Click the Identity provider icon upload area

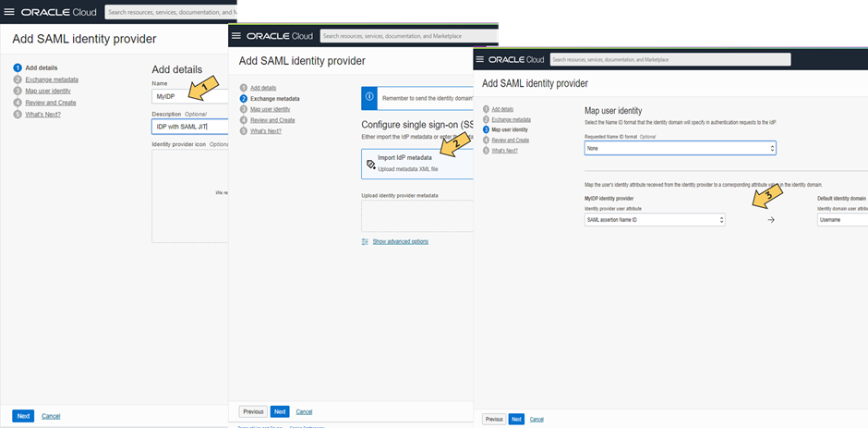coord(190,196)
